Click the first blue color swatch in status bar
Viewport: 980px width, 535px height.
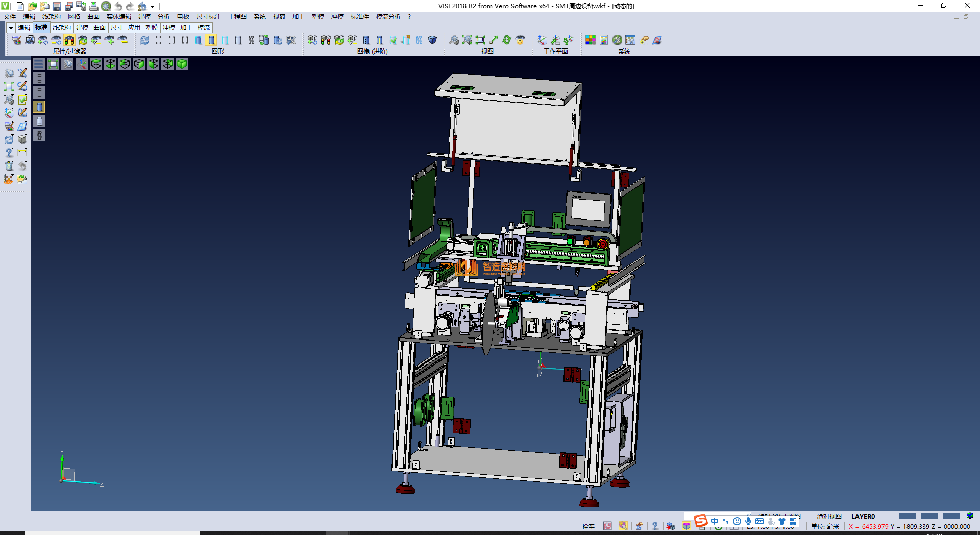click(x=907, y=516)
